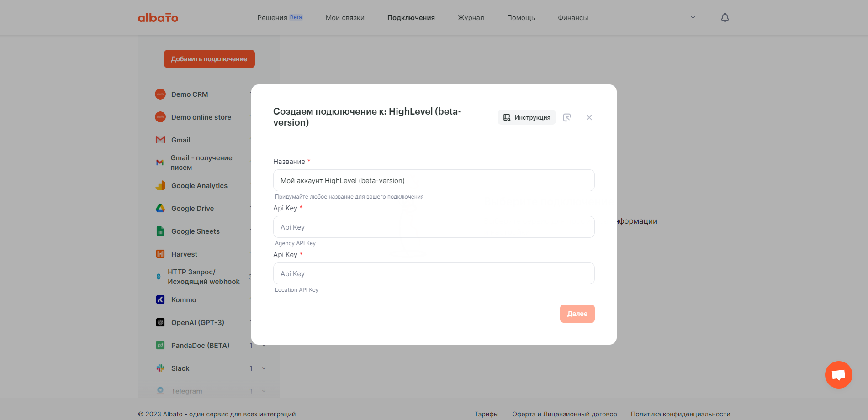The image size is (868, 420).
Task: Select Google Drive in the list
Action: tap(192, 208)
